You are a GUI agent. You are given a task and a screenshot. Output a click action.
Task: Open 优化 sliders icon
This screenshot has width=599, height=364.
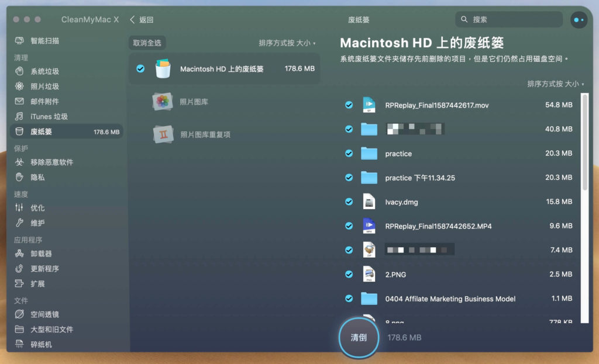click(x=19, y=207)
